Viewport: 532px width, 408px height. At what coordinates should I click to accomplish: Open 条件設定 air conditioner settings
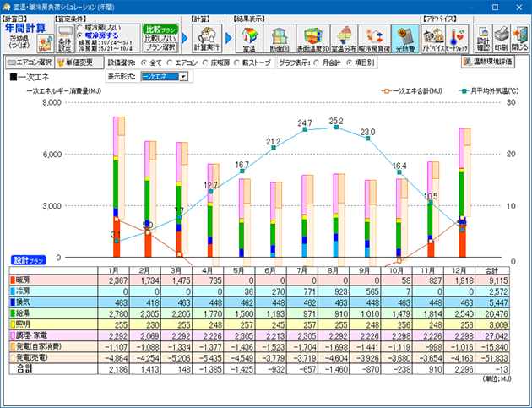[x=64, y=38]
